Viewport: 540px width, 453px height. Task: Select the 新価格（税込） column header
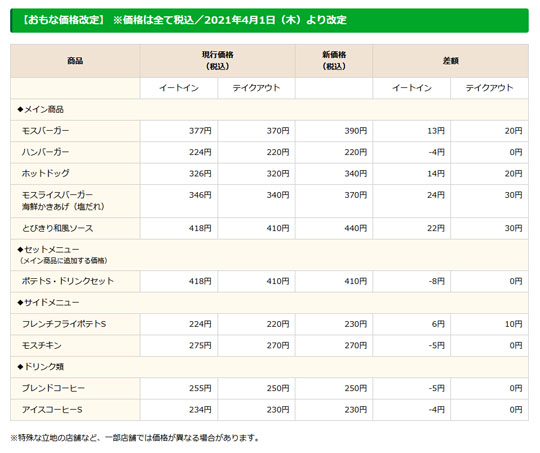pyautogui.click(x=334, y=61)
